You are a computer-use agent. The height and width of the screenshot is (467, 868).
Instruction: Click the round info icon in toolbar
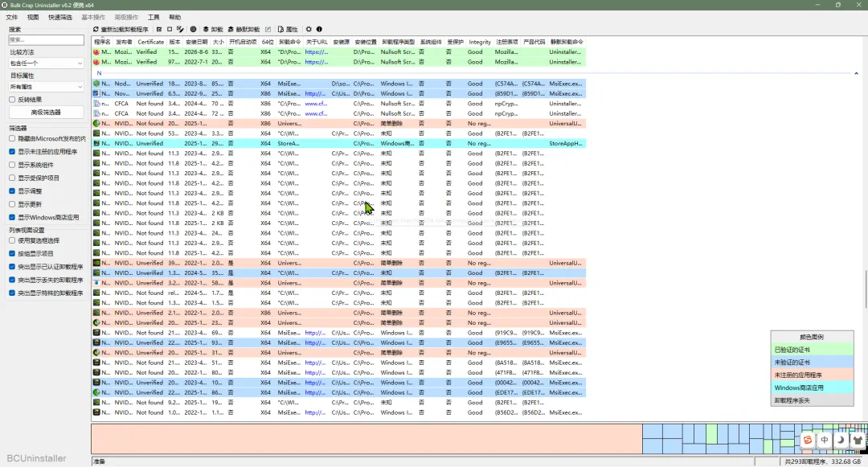319,29
